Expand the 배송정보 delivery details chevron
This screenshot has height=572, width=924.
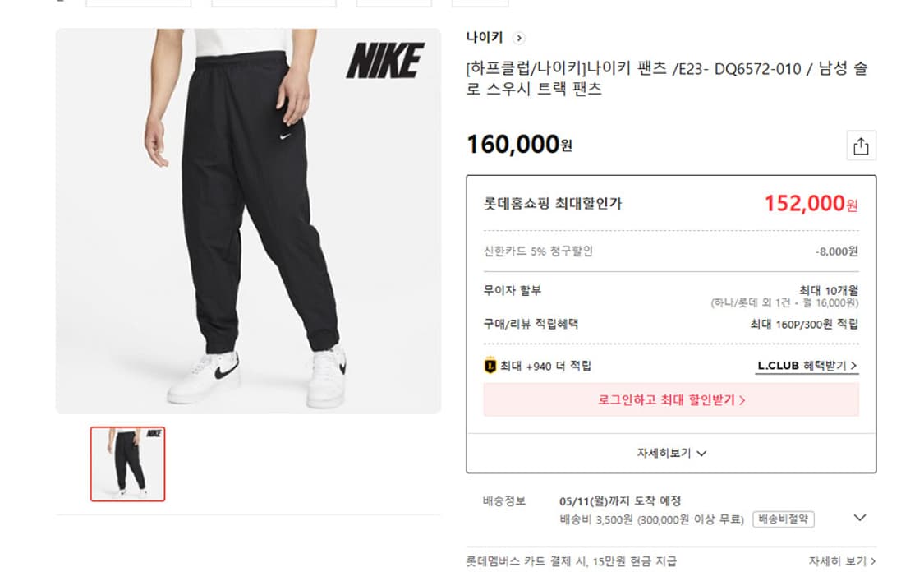[x=859, y=518]
